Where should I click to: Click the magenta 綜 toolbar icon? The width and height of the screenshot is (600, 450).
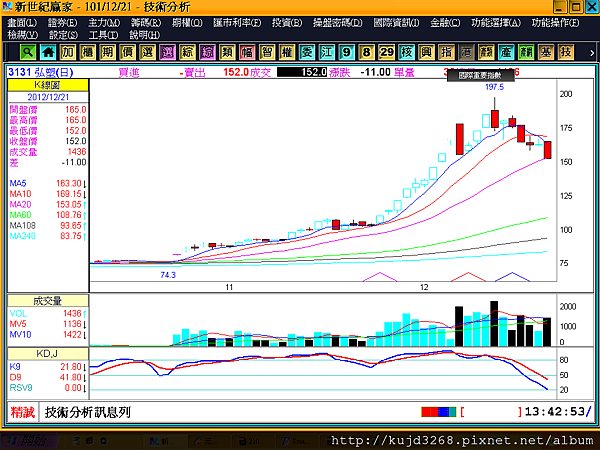[x=207, y=52]
